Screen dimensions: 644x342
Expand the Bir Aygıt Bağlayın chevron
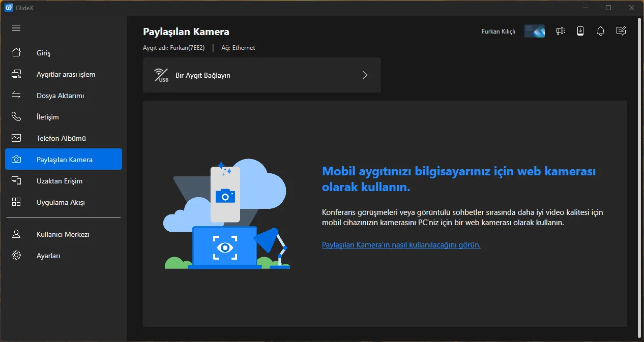pyautogui.click(x=365, y=75)
